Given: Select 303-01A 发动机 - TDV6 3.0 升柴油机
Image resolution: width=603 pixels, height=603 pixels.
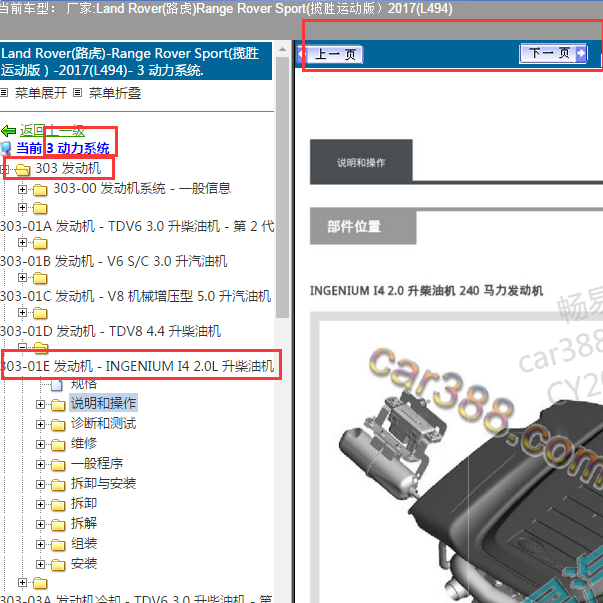Looking at the screenshot, I should (137, 226).
